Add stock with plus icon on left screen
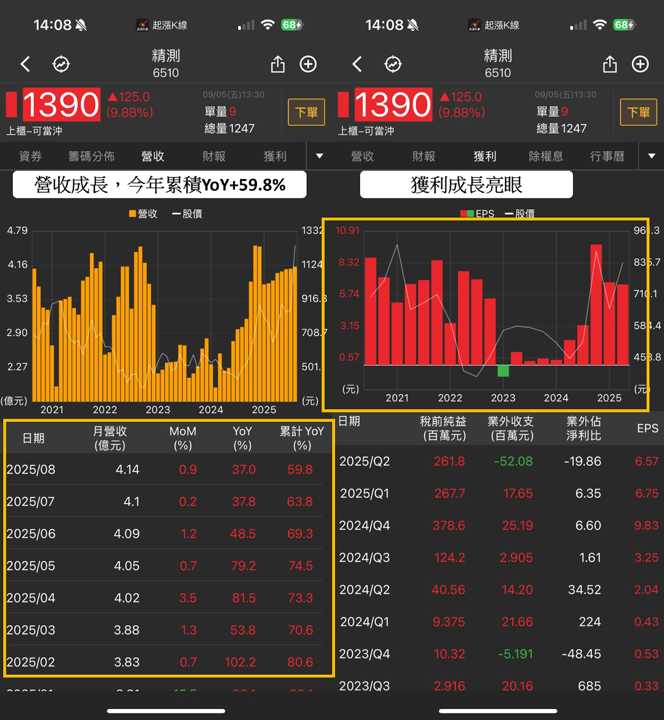The image size is (664, 720). 308,64
